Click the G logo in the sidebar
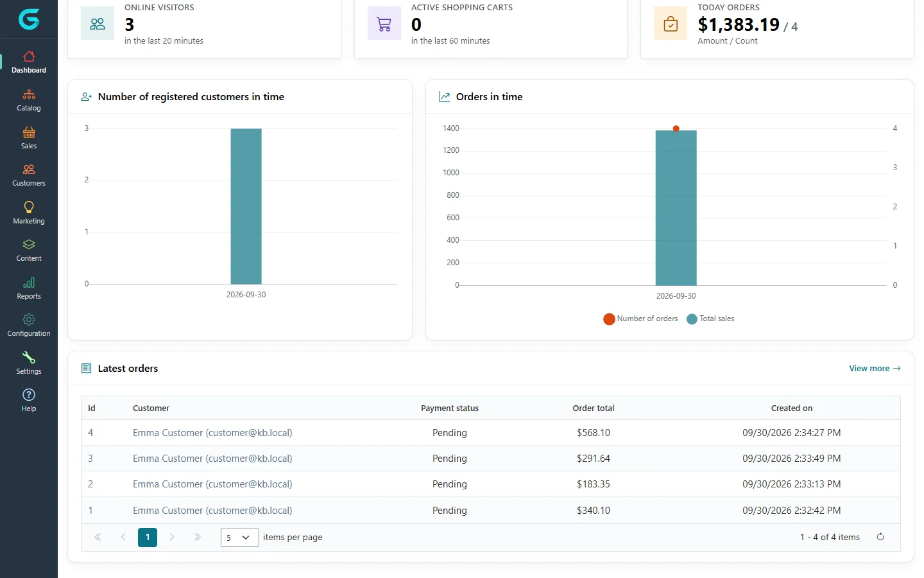Viewport: 924px width, 578px height. tap(29, 19)
